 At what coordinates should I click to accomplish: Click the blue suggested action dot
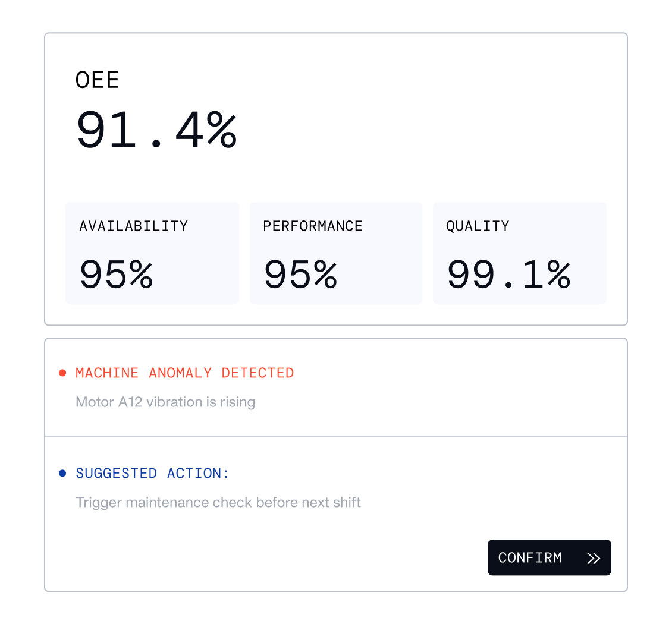tap(62, 474)
